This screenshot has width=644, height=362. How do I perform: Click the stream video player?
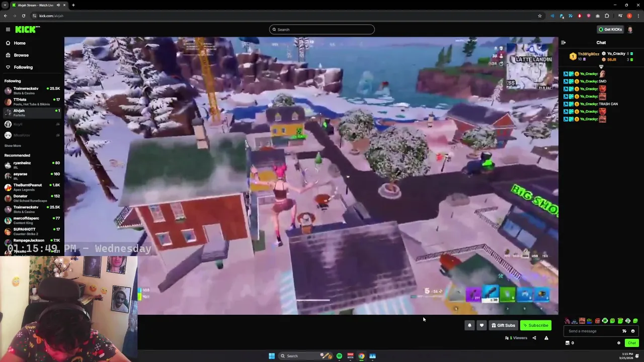click(x=311, y=175)
